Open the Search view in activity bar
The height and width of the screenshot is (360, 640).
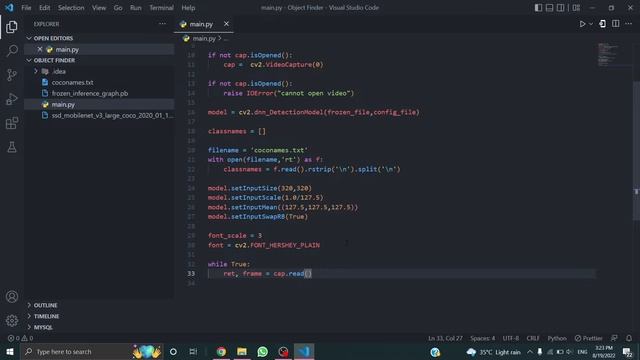pyautogui.click(x=12, y=51)
